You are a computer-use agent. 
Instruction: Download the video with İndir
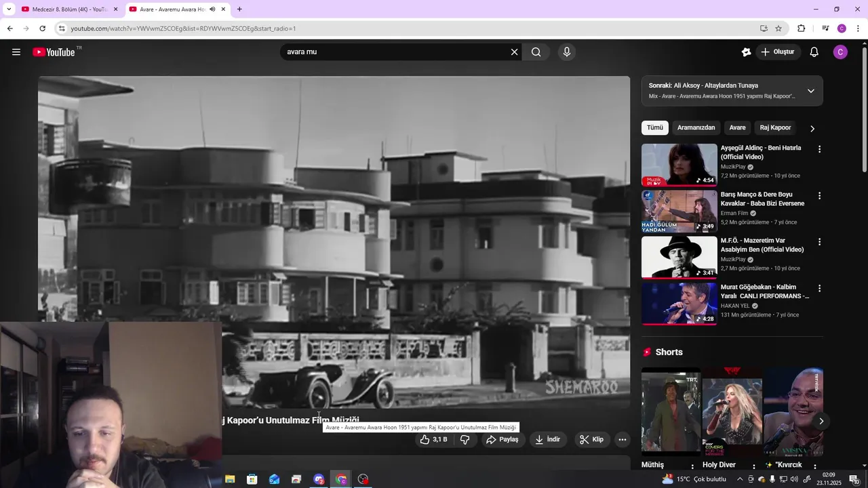(547, 439)
